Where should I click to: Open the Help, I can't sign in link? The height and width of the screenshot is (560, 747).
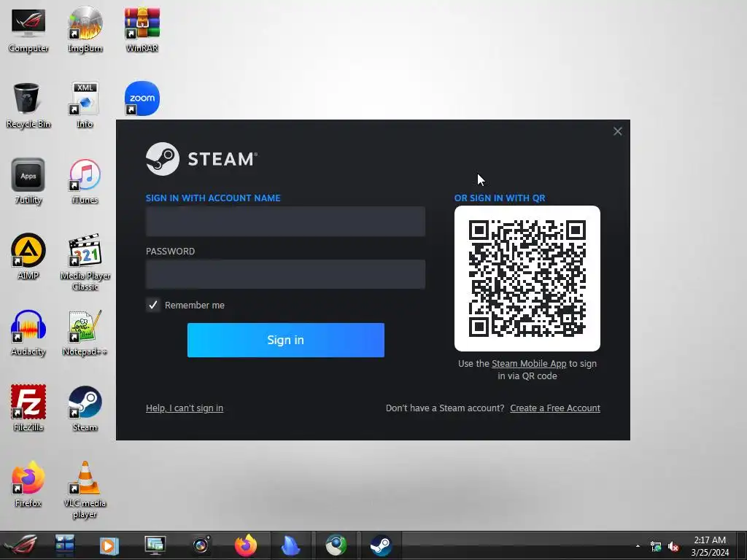point(185,408)
